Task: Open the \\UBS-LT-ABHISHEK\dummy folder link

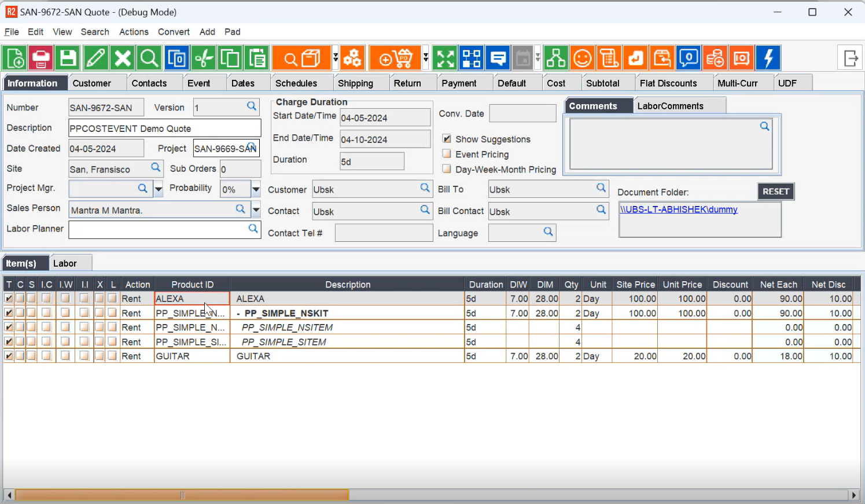Action: click(x=679, y=209)
